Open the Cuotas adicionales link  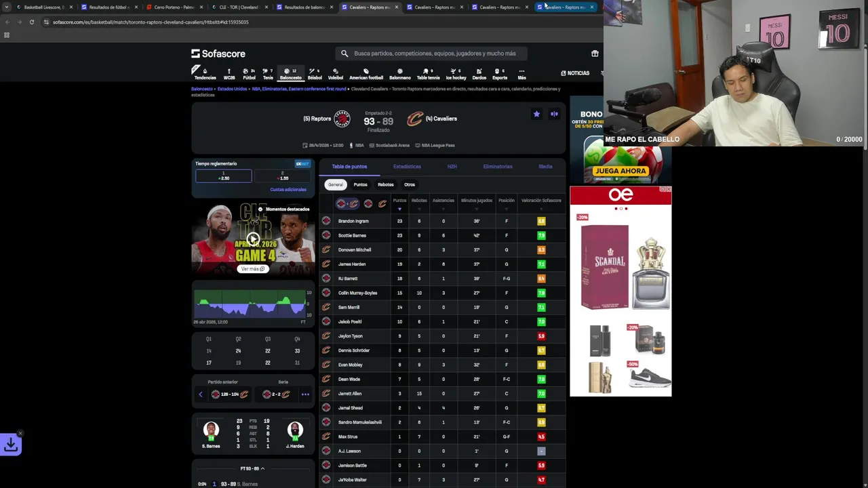[x=288, y=190]
